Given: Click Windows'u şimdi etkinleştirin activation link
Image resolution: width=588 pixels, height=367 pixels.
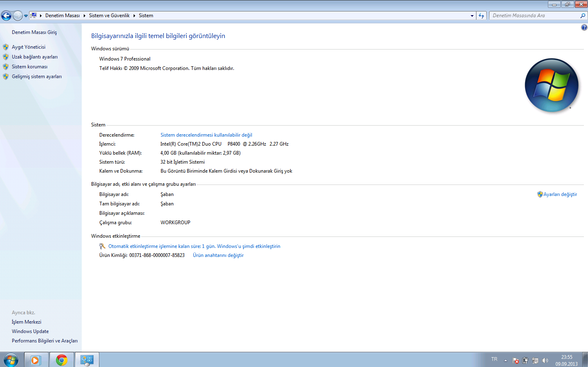Looking at the screenshot, I should (x=248, y=246).
